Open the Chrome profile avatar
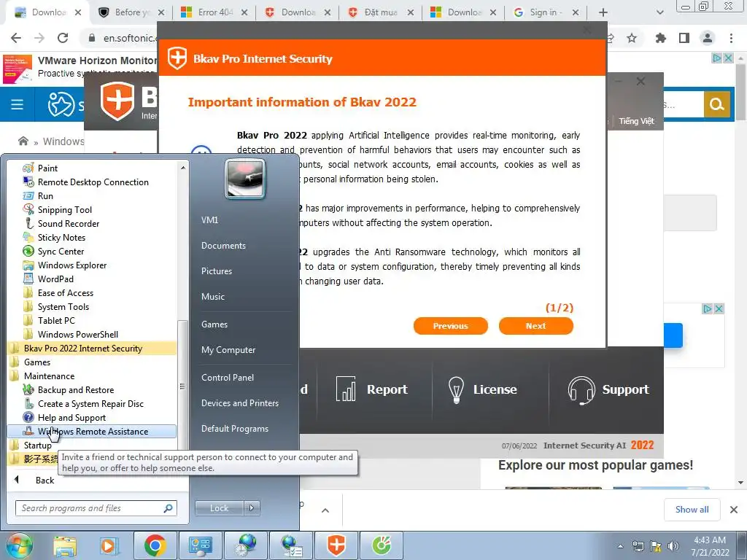Image resolution: width=747 pixels, height=560 pixels. pos(708,38)
